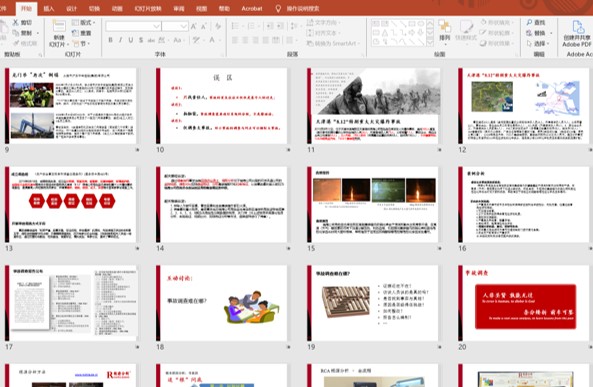Switch to the Insert (插入) tab
The width and height of the screenshot is (593, 387).
point(49,8)
